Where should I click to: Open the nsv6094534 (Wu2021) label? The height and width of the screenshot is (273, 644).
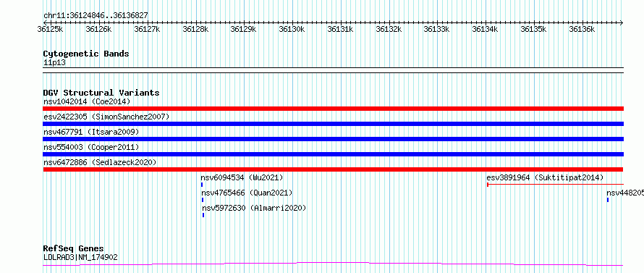tap(242, 177)
